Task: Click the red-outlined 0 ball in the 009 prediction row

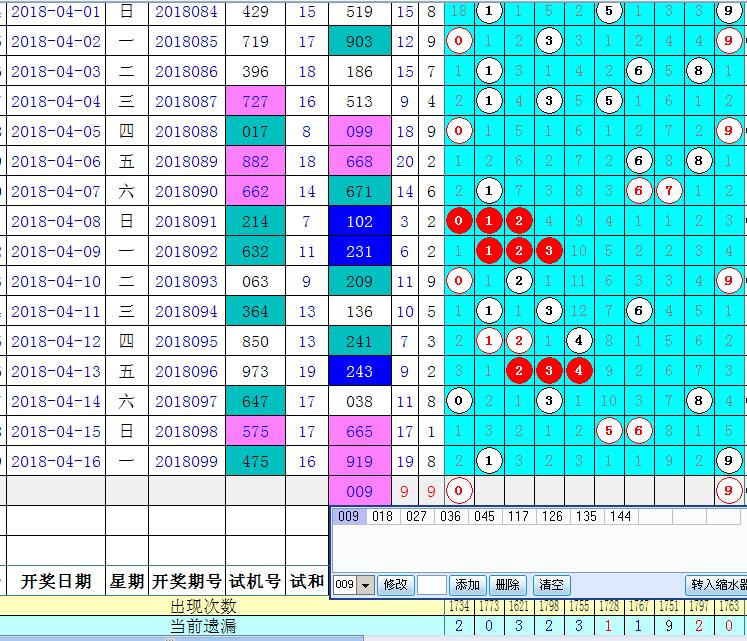Action: 459,491
